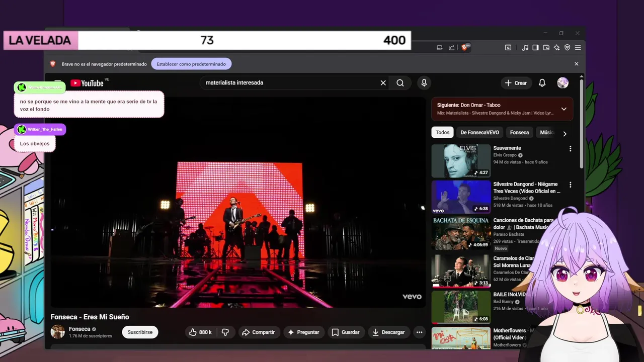Open Brave VPN shield icon in toolbar

[567, 47]
